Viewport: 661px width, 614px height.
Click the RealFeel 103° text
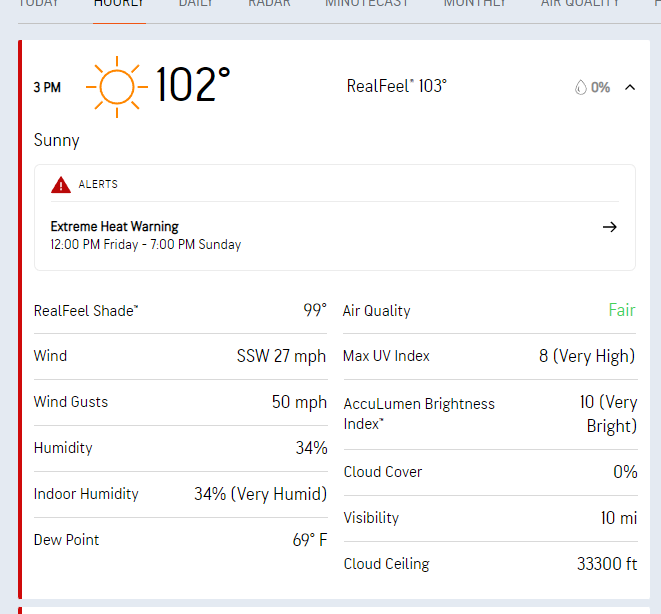[397, 86]
